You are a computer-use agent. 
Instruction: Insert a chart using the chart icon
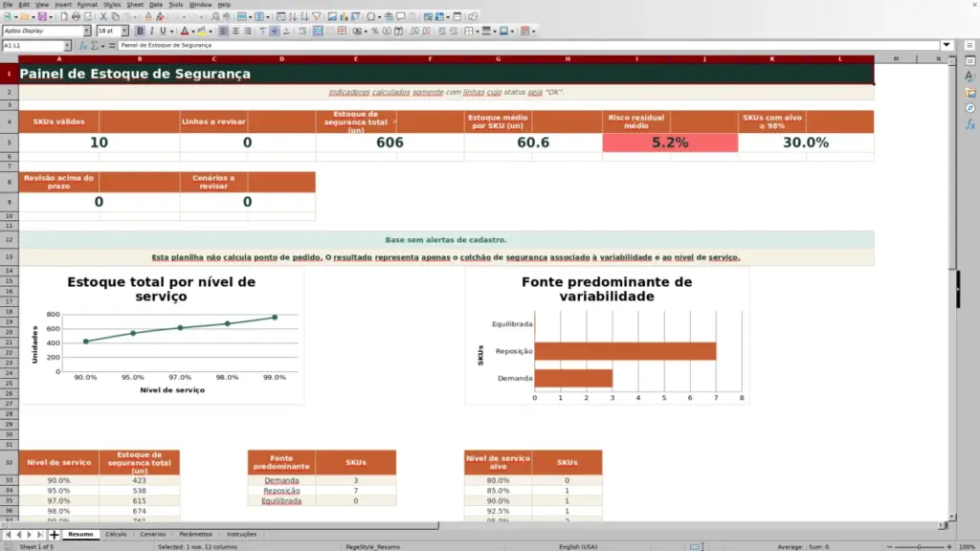344,17
